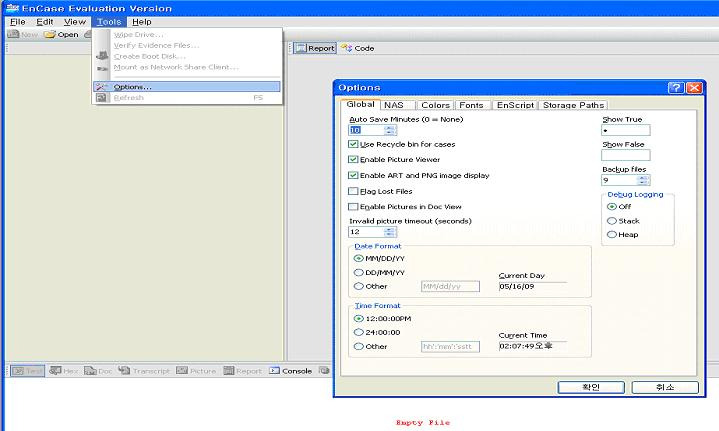719x431 pixels.
Task: Select Other time format radio
Action: 359,347
